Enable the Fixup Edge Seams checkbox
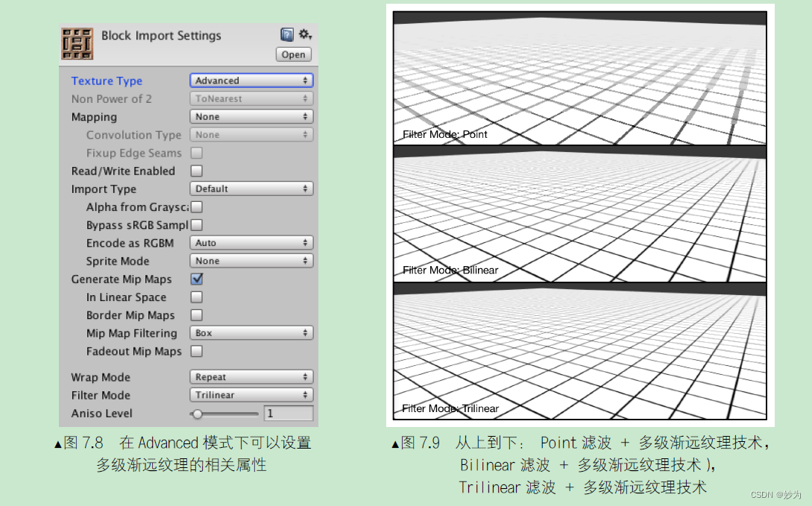Viewport: 812px width, 506px height. point(195,153)
